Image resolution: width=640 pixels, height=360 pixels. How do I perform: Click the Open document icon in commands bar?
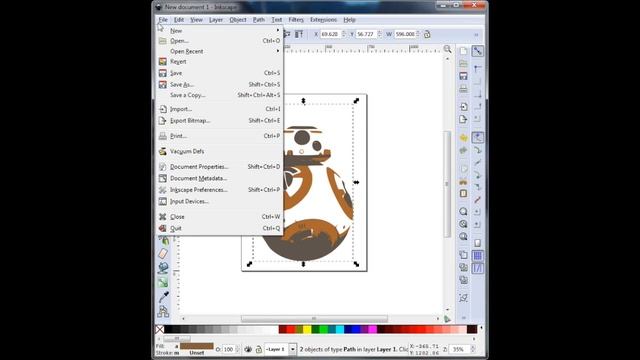click(463, 64)
